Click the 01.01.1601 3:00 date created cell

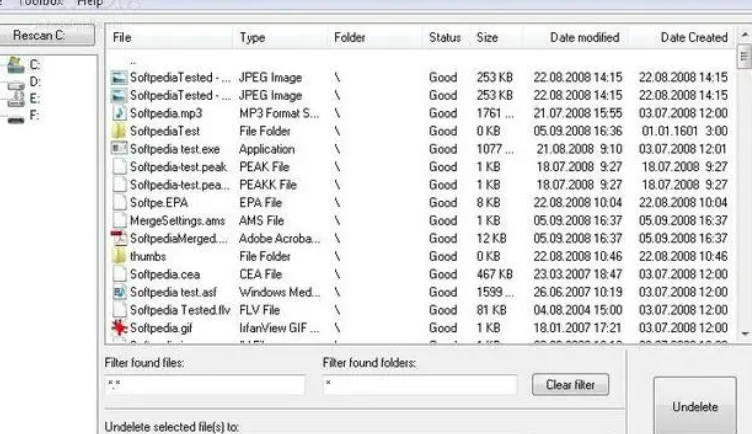(x=684, y=131)
